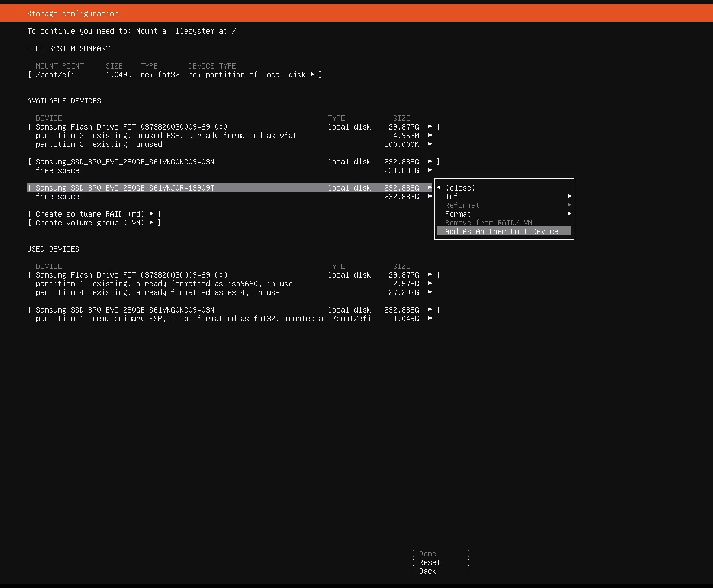
Task: Select free space row under S61VNJ0R413909T
Action: pos(233,197)
